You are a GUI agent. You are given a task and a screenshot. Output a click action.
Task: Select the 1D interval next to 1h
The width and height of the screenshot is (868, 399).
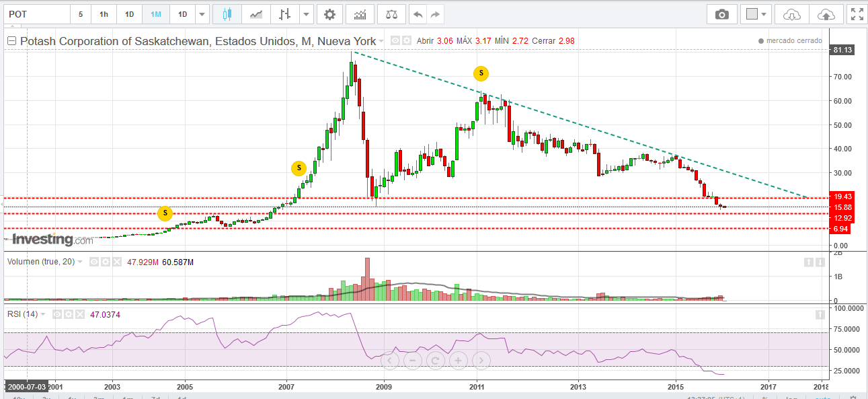point(130,14)
